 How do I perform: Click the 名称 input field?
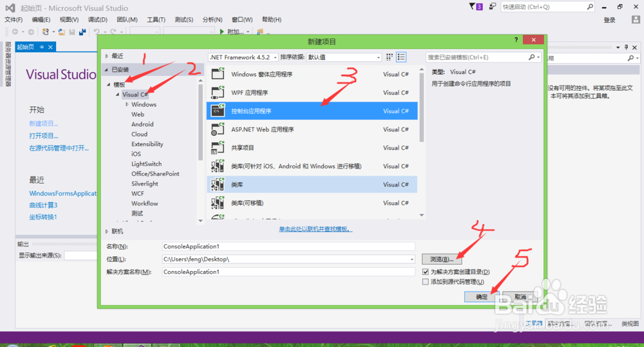[289, 247]
